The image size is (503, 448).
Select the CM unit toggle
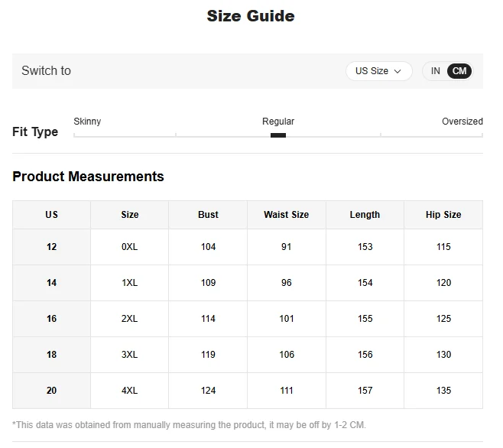point(459,71)
